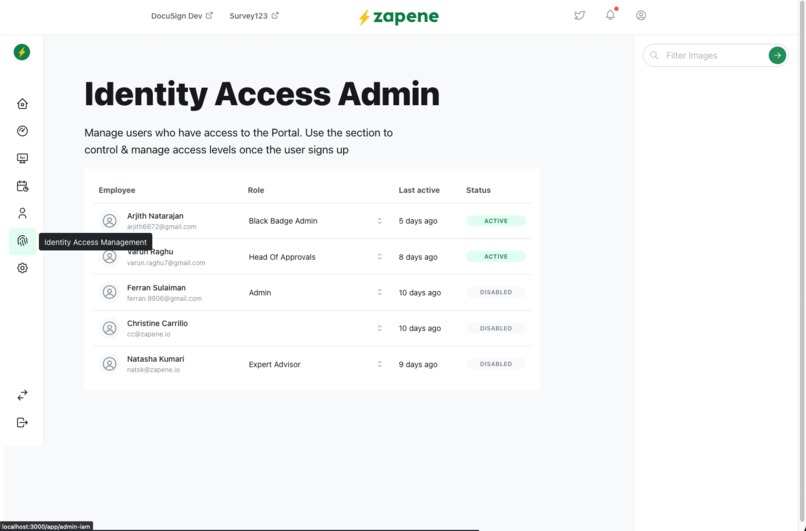Image resolution: width=806 pixels, height=531 pixels.
Task: Open Ferran Sulaiman's Admin role dropdown
Action: pos(315,292)
